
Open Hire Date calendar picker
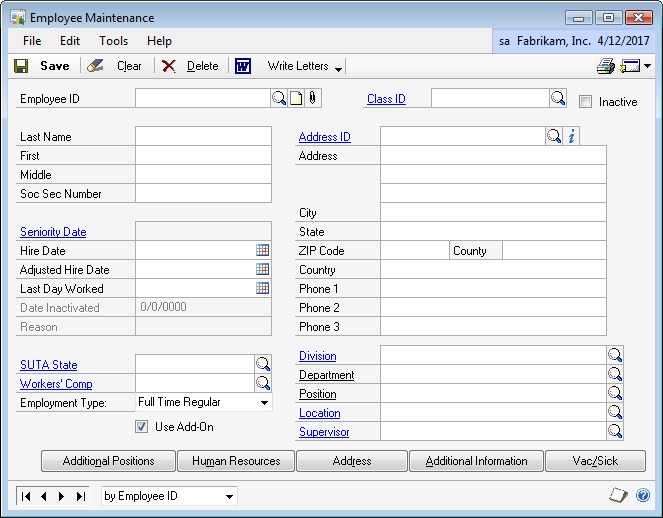[x=263, y=250]
